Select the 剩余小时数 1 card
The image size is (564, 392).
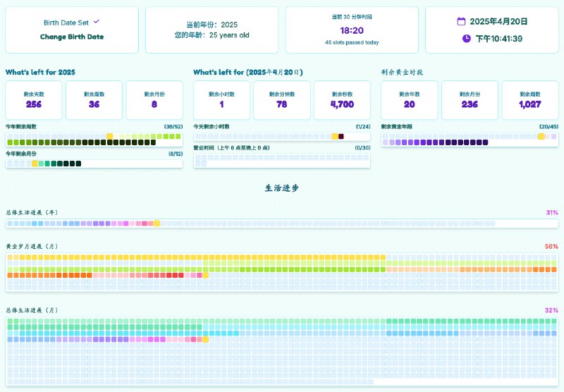point(221,99)
